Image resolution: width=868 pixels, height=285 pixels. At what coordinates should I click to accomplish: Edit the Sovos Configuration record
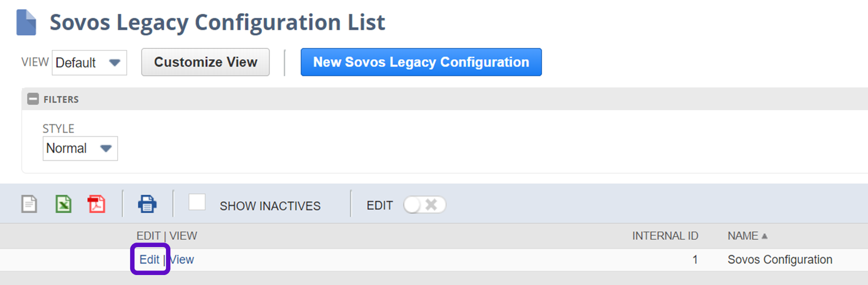[x=149, y=260]
